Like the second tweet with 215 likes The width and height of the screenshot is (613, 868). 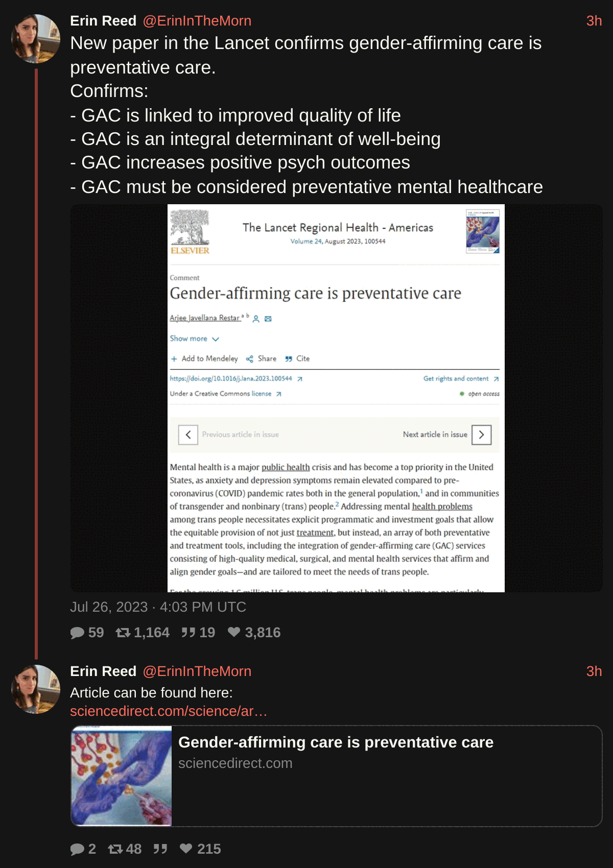[186, 849]
